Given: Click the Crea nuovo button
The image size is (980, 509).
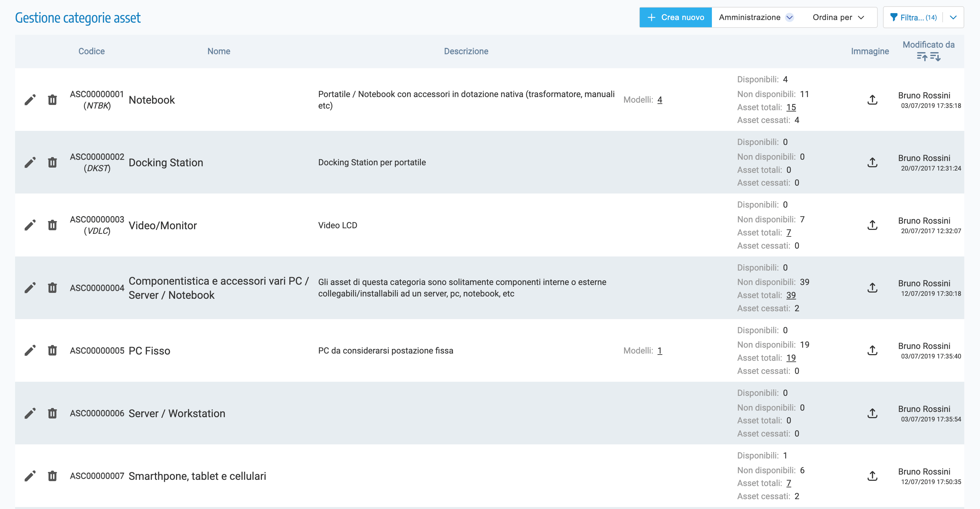Looking at the screenshot, I should pos(676,17).
